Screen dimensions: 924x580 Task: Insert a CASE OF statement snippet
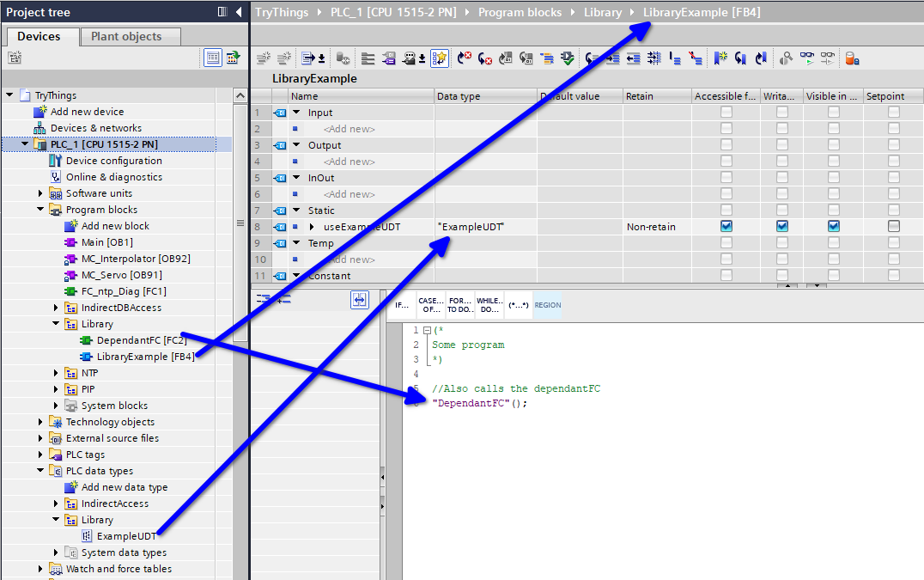click(430, 305)
